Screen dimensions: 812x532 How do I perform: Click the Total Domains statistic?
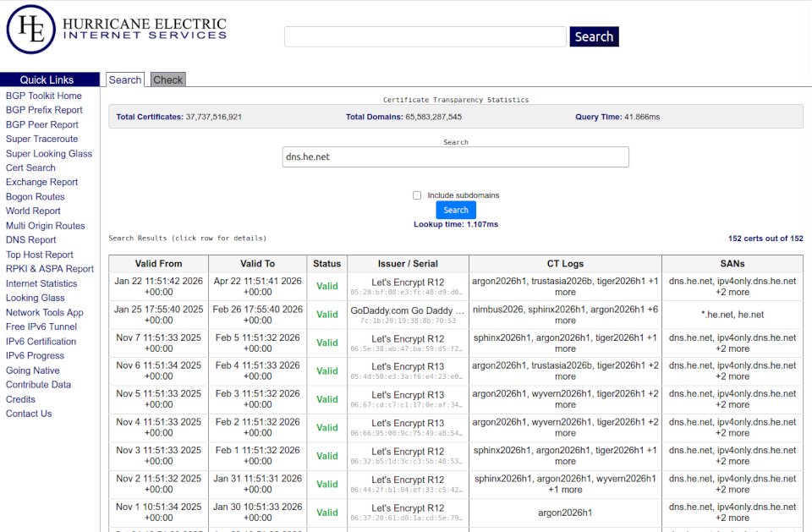pos(403,117)
